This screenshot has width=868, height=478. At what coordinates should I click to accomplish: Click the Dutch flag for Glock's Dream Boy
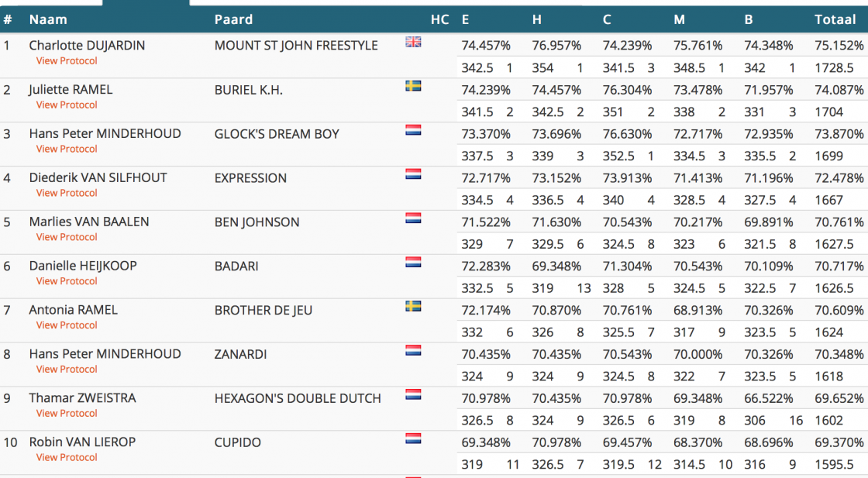pyautogui.click(x=413, y=130)
